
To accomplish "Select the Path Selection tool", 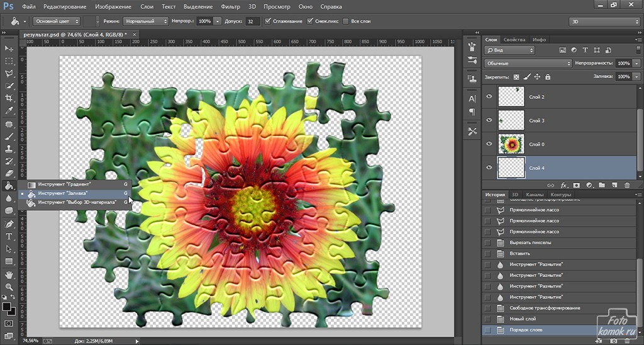I will (9, 249).
